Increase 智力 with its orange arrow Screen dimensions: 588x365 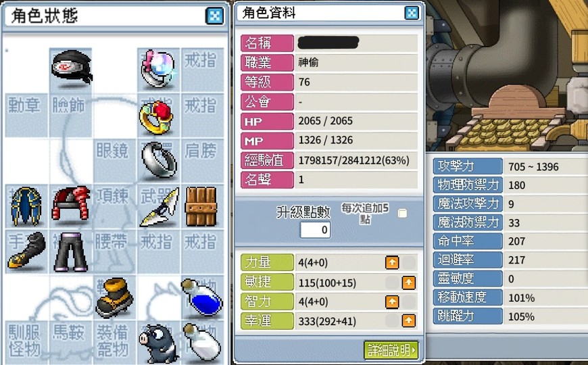(392, 301)
